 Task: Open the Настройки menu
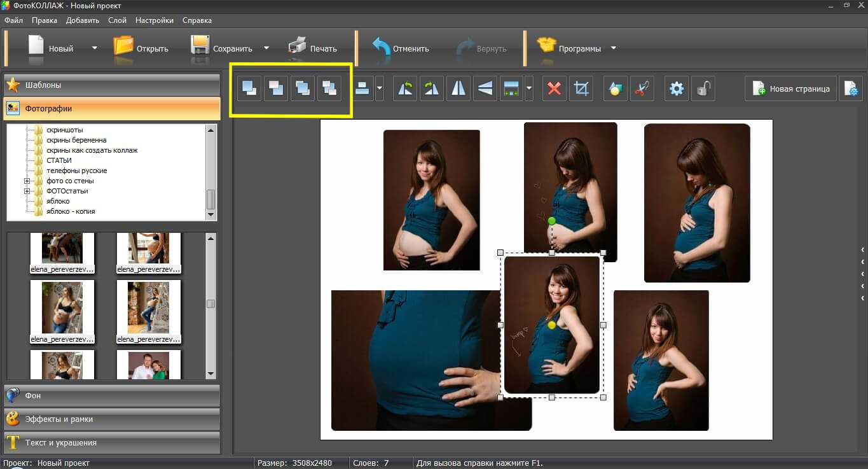point(155,20)
